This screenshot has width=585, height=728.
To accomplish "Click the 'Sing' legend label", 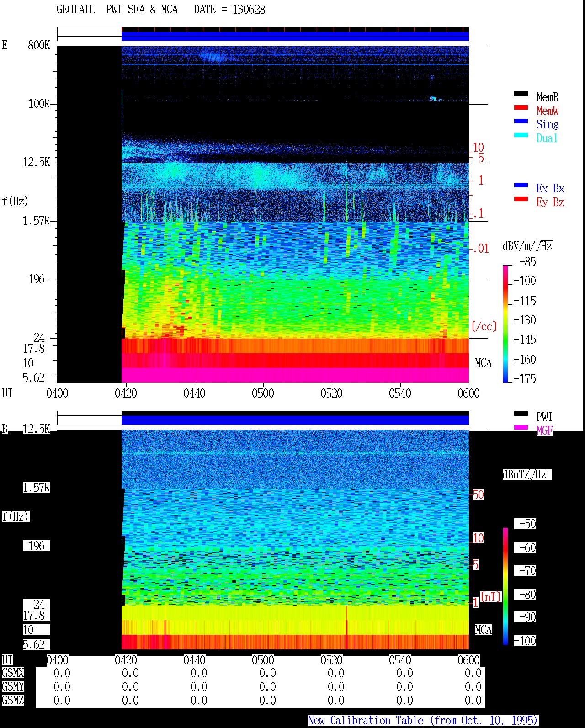I will click(x=548, y=124).
